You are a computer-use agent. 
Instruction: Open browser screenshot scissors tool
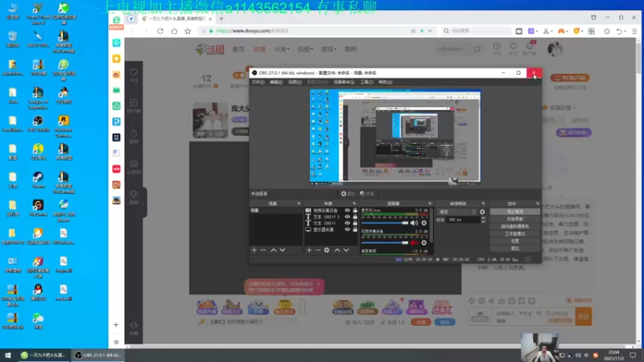point(546,31)
